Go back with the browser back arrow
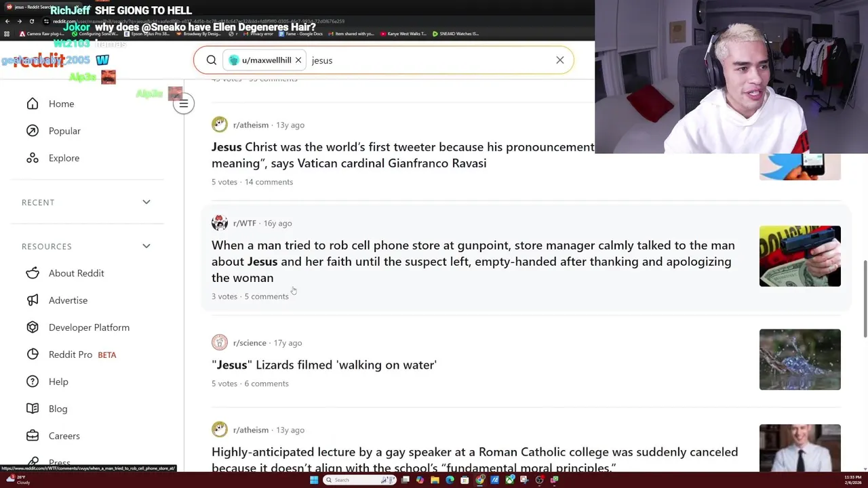868x488 pixels. pyautogui.click(x=7, y=22)
